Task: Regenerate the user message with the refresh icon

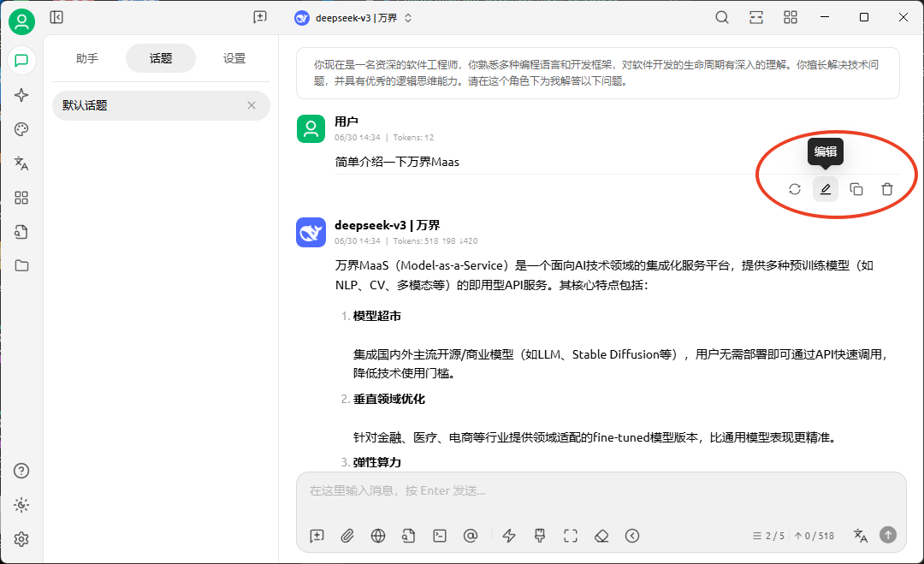Action: pyautogui.click(x=795, y=189)
